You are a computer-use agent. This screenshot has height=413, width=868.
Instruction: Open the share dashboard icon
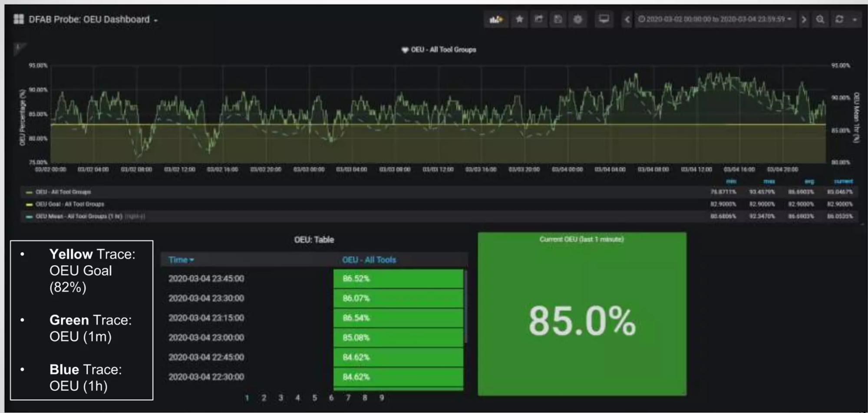pos(539,20)
